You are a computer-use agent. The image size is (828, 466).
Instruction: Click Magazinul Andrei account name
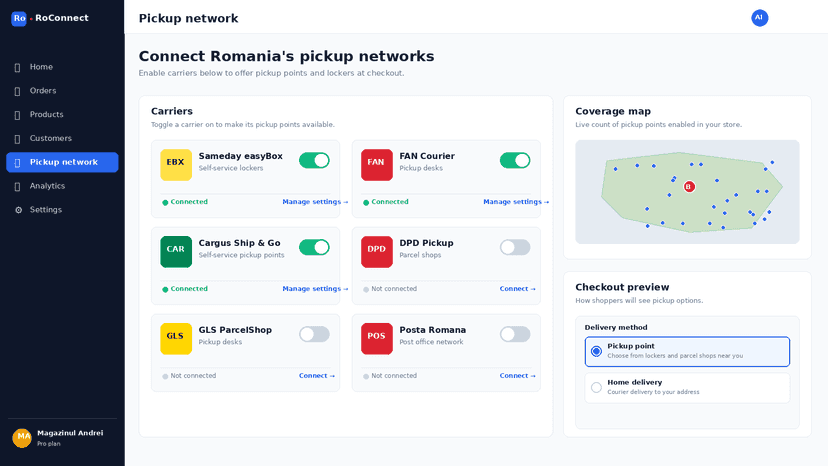tap(70, 433)
